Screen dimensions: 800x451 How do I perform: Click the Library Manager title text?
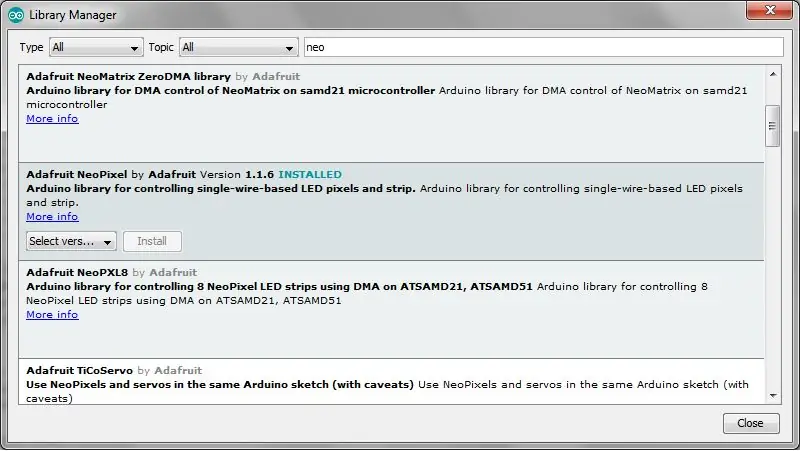[72, 15]
